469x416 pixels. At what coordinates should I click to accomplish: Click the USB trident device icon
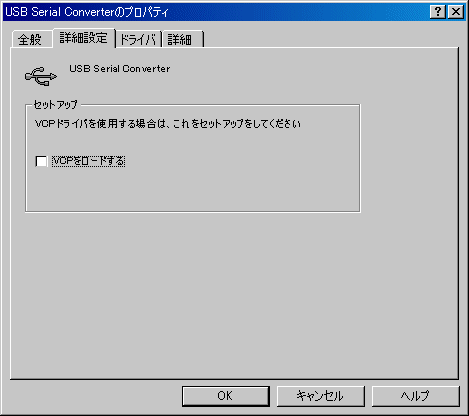click(41, 76)
